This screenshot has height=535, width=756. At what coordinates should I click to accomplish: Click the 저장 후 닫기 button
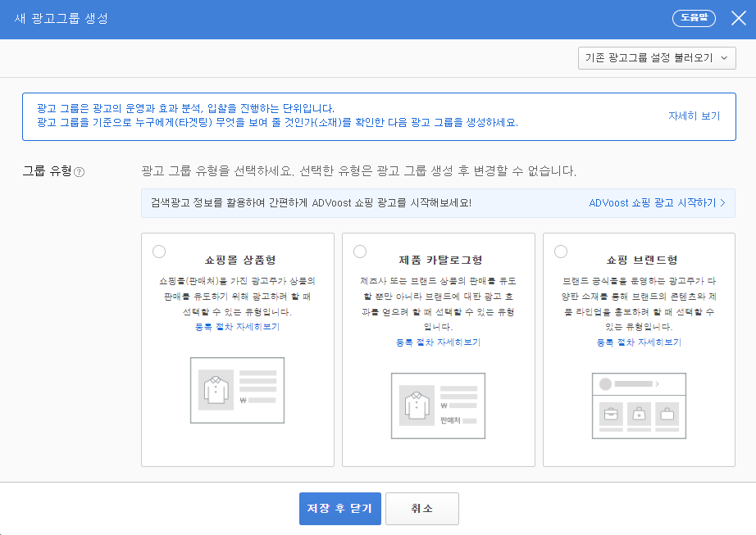coord(340,509)
